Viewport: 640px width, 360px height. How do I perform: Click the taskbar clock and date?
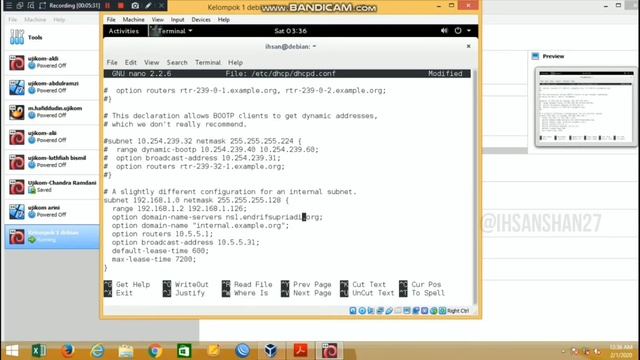click(x=620, y=351)
